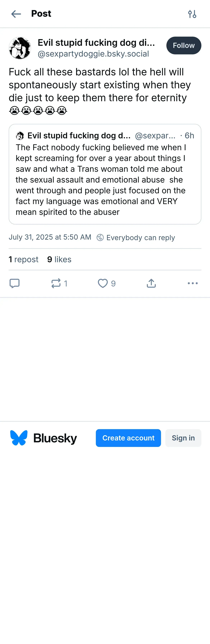Click the author display name at top
The image size is (210, 644).
pyautogui.click(x=96, y=43)
